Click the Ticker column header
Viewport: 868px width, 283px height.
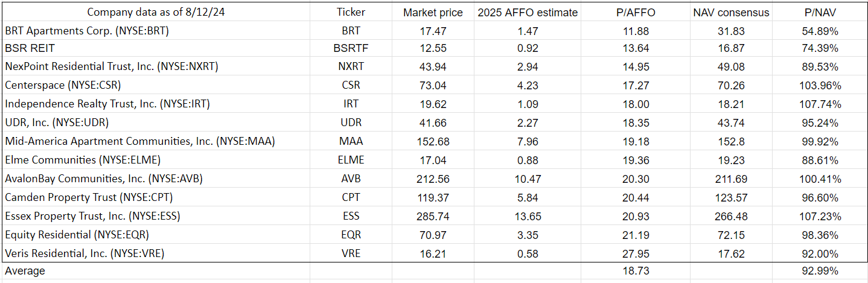click(x=351, y=12)
